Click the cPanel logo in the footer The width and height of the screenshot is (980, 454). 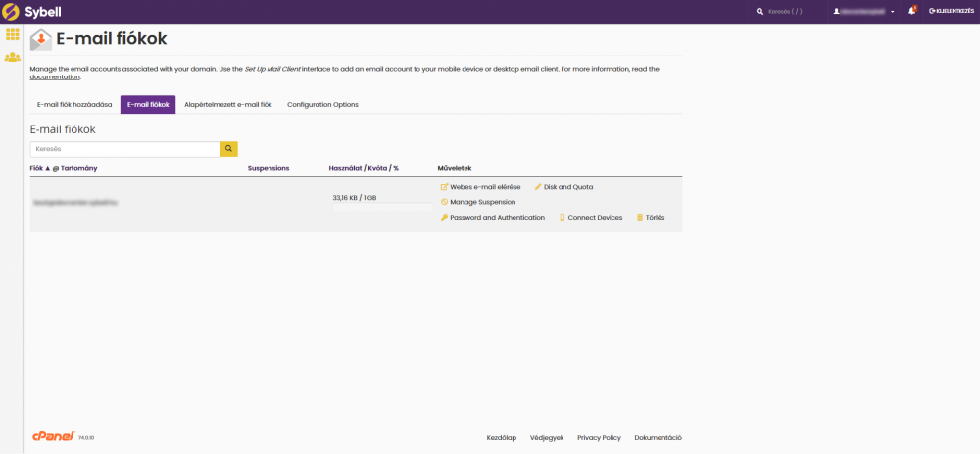coord(54,436)
